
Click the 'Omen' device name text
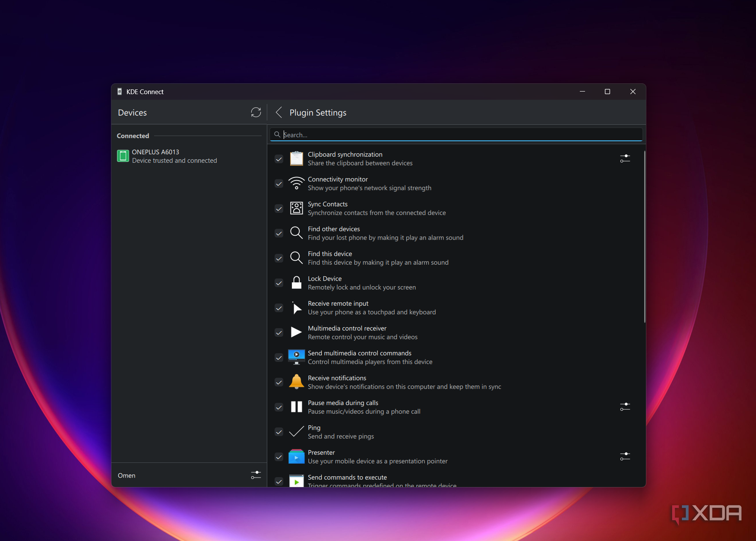(x=127, y=475)
